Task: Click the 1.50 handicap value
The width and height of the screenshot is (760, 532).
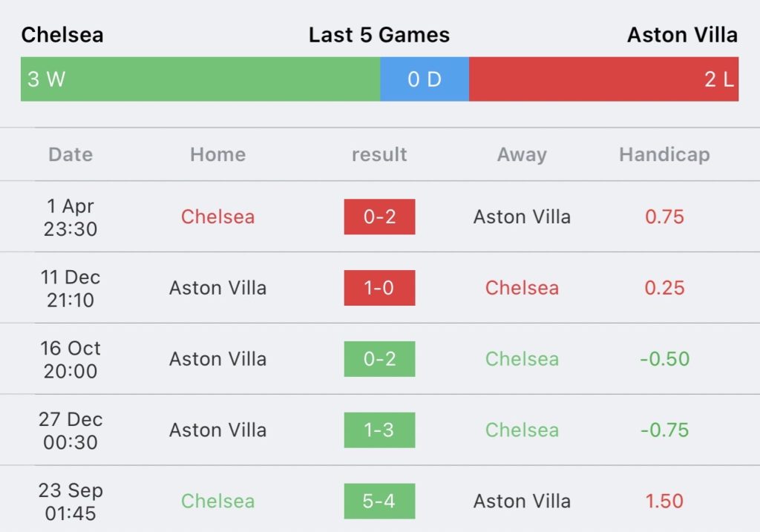Action: tap(664, 502)
